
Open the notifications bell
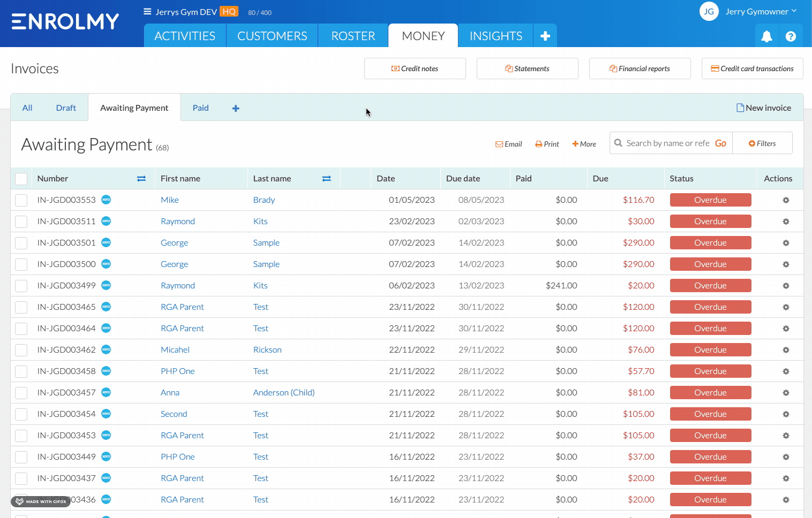[x=767, y=36]
